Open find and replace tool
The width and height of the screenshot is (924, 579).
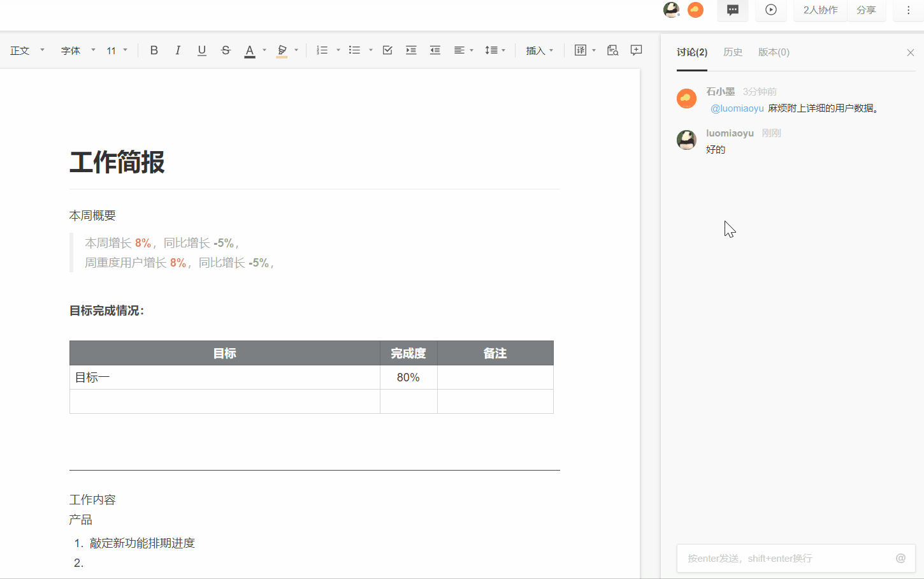[x=612, y=50]
